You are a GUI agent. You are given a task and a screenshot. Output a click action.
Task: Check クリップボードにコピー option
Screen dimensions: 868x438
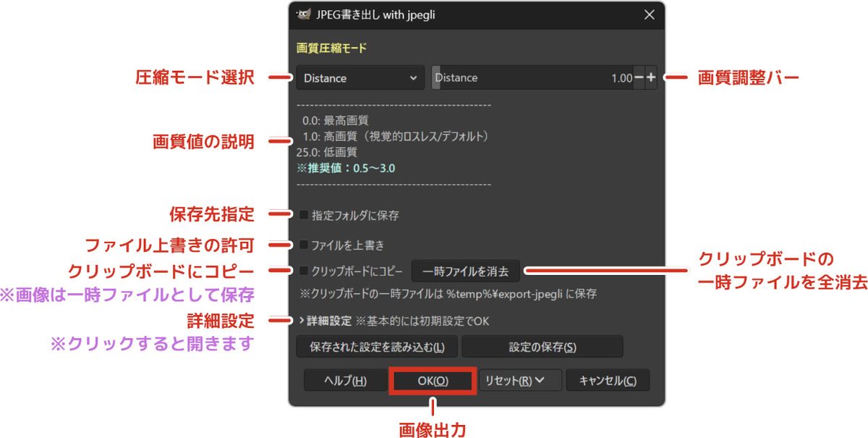(305, 271)
